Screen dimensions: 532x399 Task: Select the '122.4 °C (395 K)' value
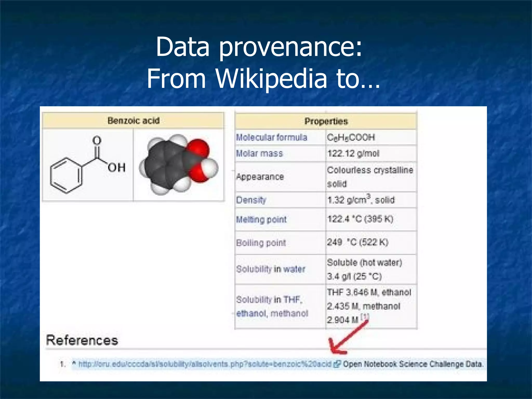point(360,219)
